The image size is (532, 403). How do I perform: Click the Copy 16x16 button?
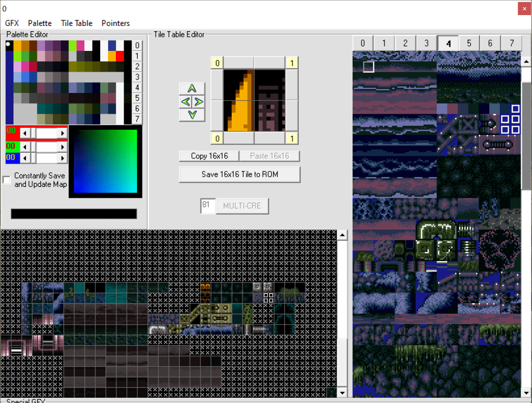(209, 156)
